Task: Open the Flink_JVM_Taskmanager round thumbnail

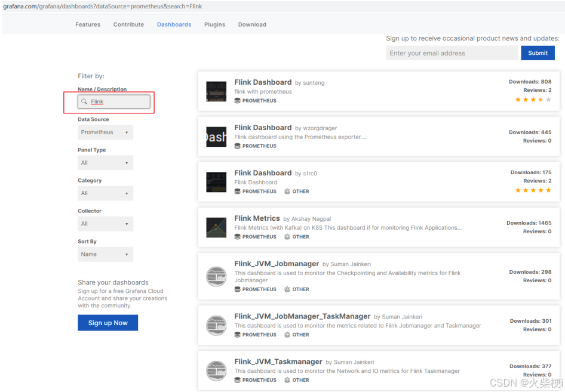Action: pyautogui.click(x=216, y=371)
